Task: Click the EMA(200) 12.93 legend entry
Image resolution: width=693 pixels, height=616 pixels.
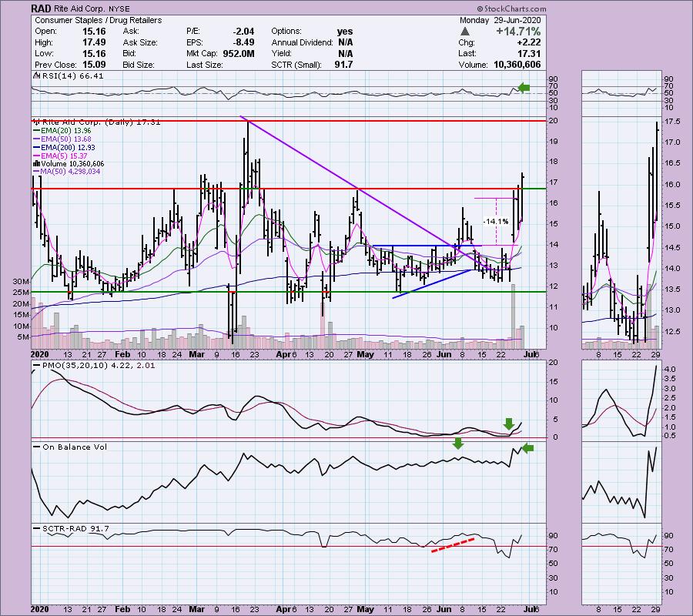Action: (x=65, y=148)
